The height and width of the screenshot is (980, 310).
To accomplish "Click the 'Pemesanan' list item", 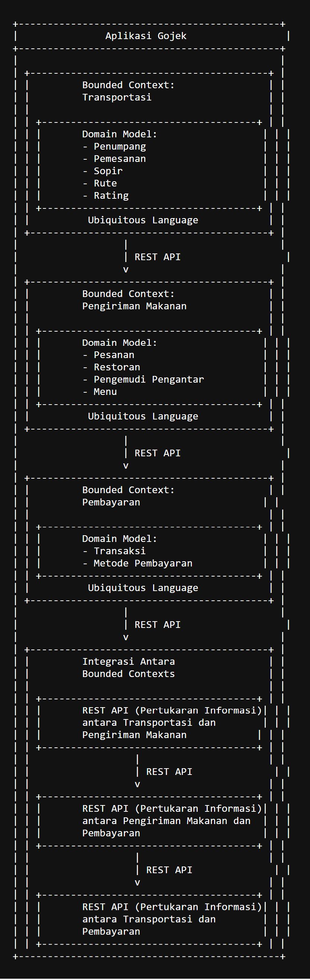I will 120,159.
